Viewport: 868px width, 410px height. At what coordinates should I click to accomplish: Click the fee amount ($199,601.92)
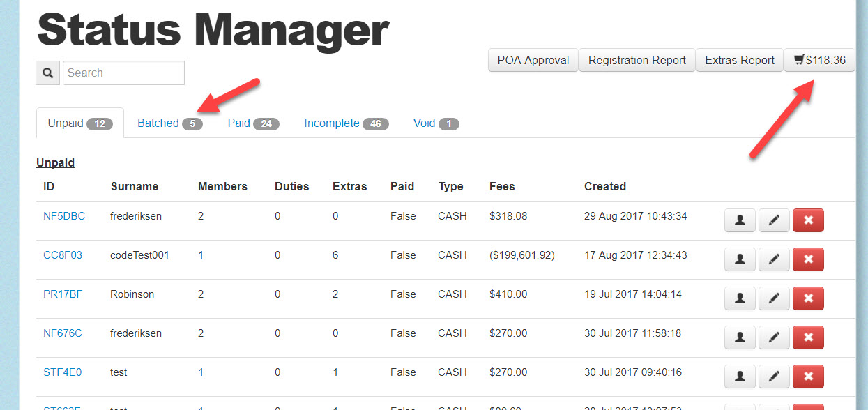tap(522, 255)
